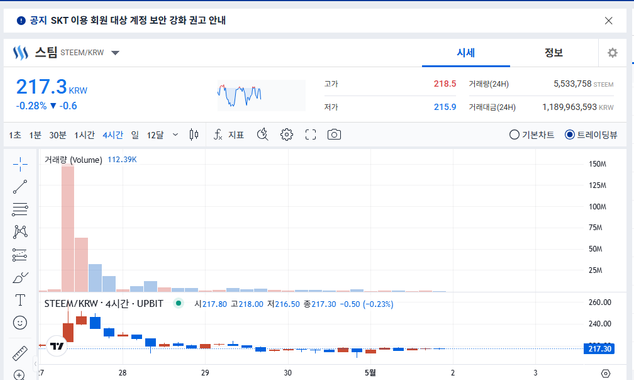Select the ruler measure tool
The width and height of the screenshot is (634, 380).
pyautogui.click(x=20, y=353)
